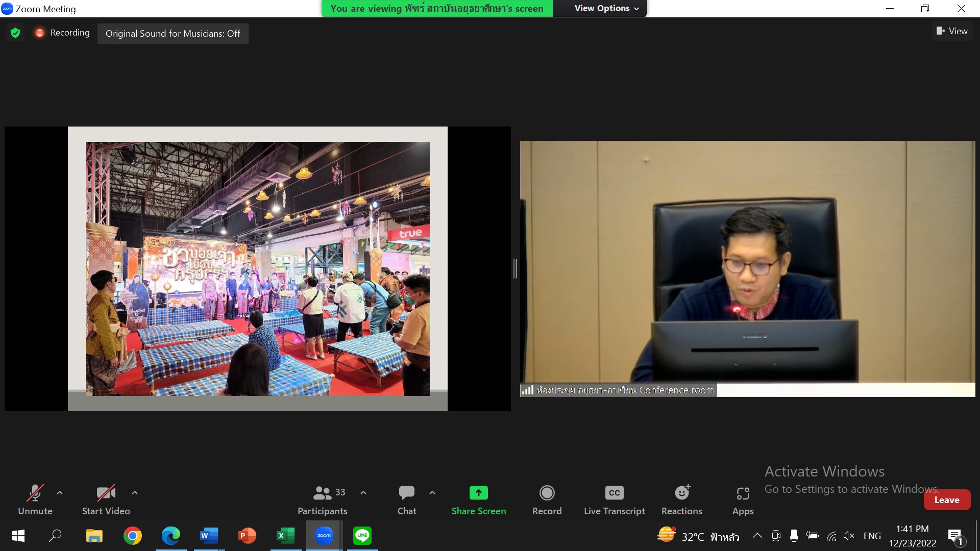980x551 pixels.
Task: Expand the Participants options caret
Action: [363, 493]
